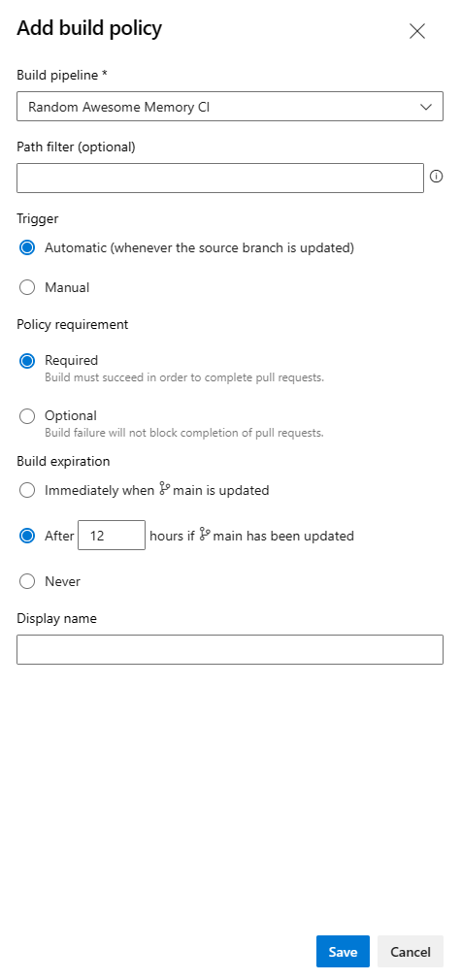
Task: Close the Add build policy panel
Action: point(417,31)
